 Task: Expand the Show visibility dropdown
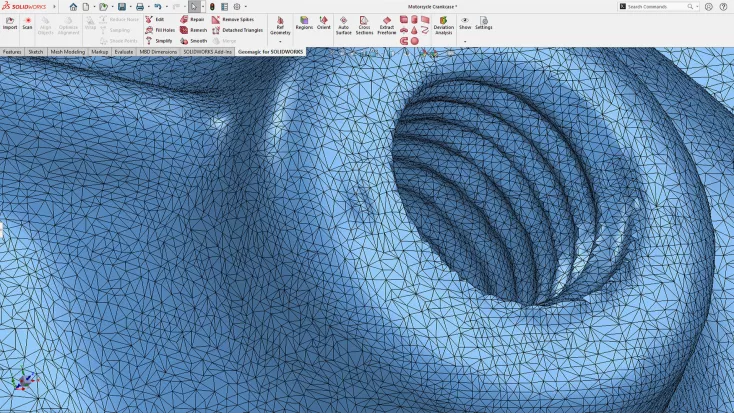pyautogui.click(x=465, y=41)
